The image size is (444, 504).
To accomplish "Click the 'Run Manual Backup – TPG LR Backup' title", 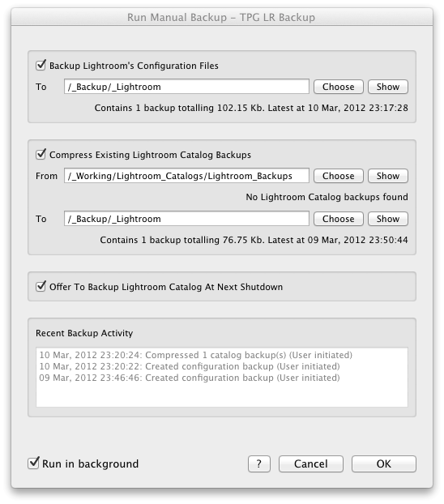I will click(221, 17).
